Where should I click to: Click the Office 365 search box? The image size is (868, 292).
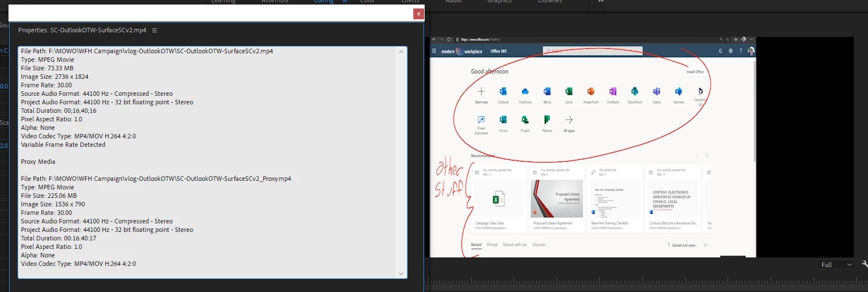point(593,51)
